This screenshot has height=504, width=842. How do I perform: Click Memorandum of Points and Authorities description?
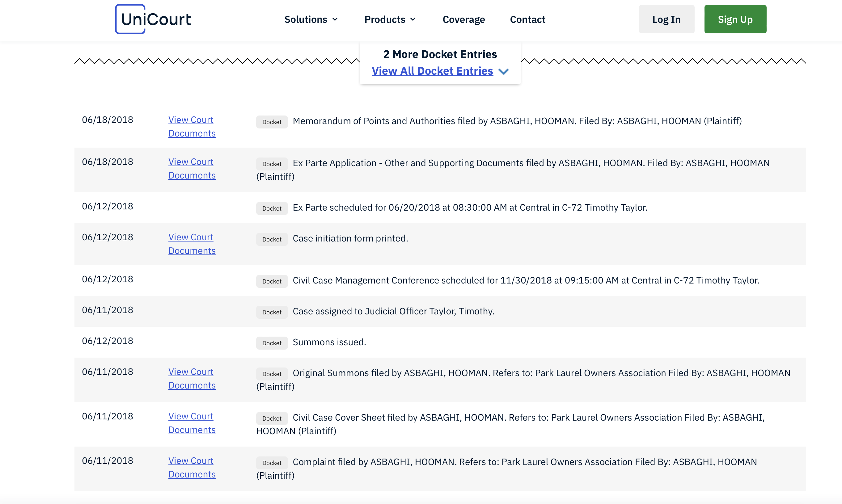pyautogui.click(x=517, y=121)
